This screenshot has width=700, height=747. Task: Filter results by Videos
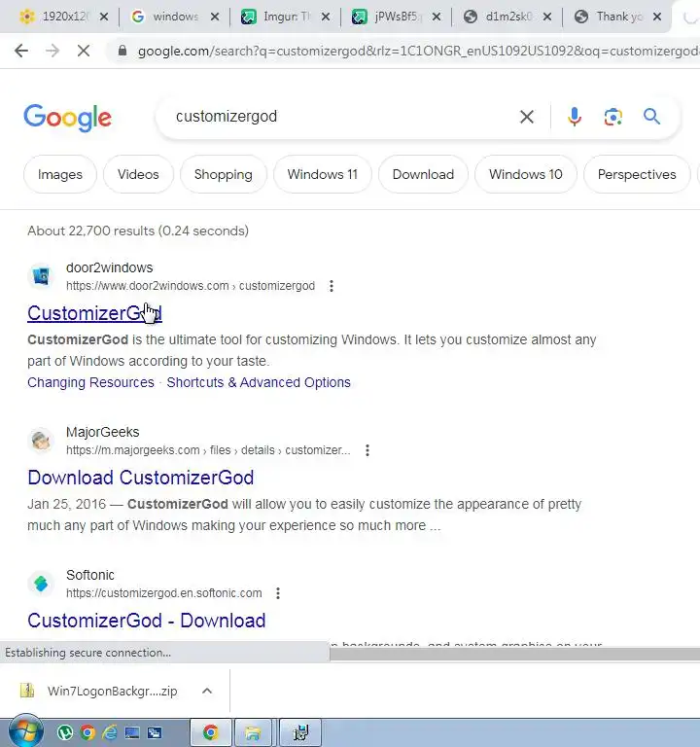pos(138,174)
